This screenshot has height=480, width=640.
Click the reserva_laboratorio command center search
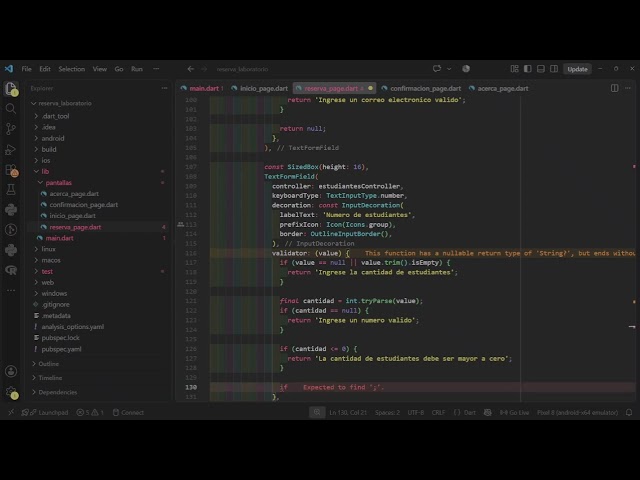point(242,69)
